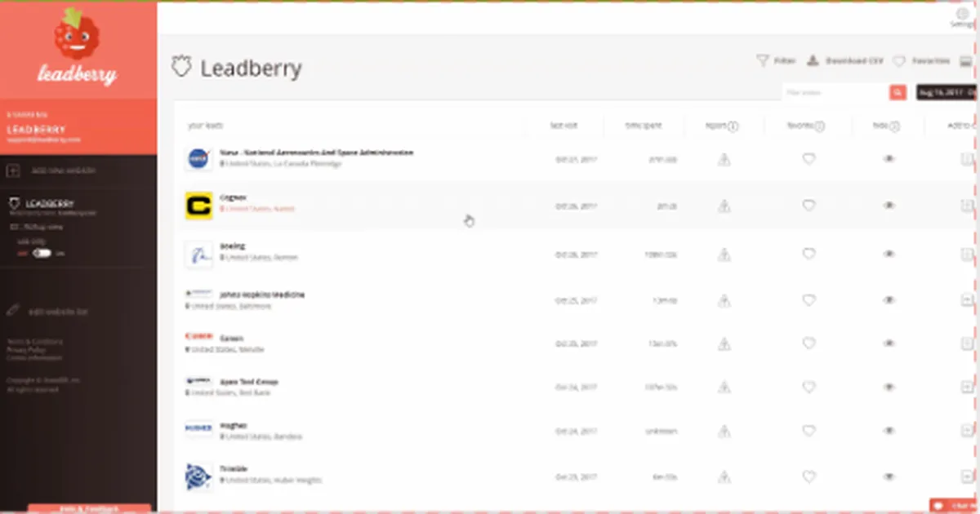Report the Cognex lead via warning icon
Image resolution: width=980 pixels, height=514 pixels.
pos(724,206)
